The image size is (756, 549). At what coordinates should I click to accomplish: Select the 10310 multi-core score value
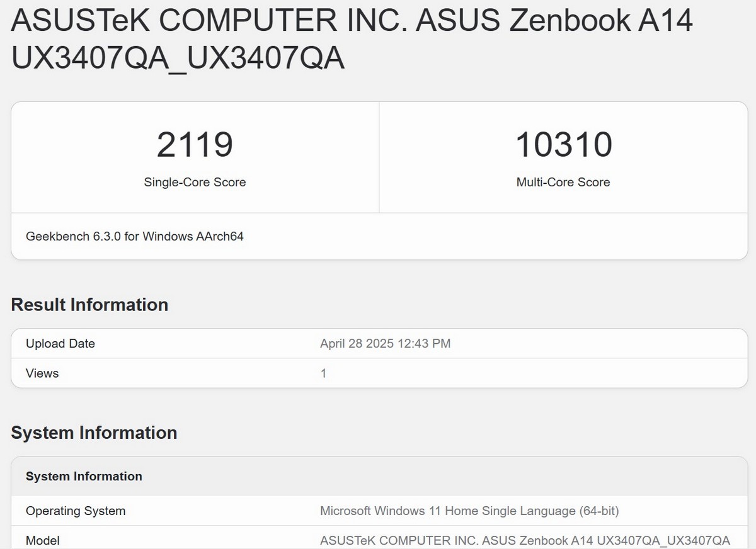(x=563, y=144)
